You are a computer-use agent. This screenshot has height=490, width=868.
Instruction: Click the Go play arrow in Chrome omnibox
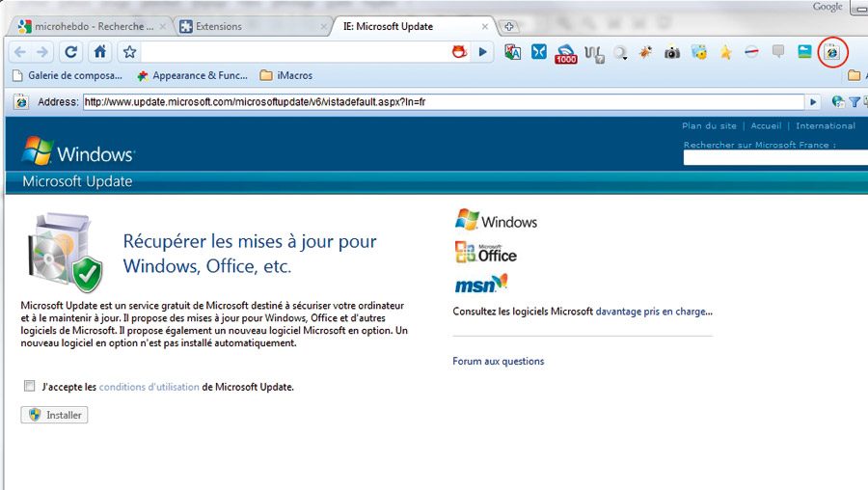pos(483,52)
